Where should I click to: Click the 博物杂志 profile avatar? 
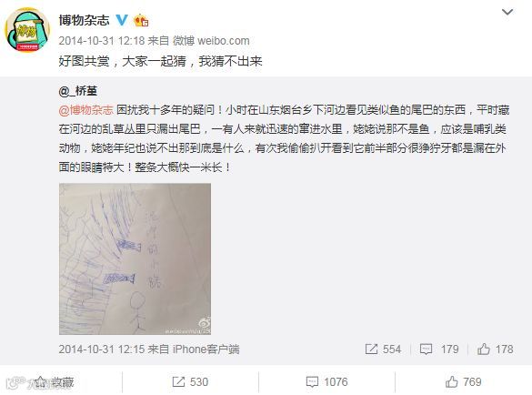(x=27, y=30)
